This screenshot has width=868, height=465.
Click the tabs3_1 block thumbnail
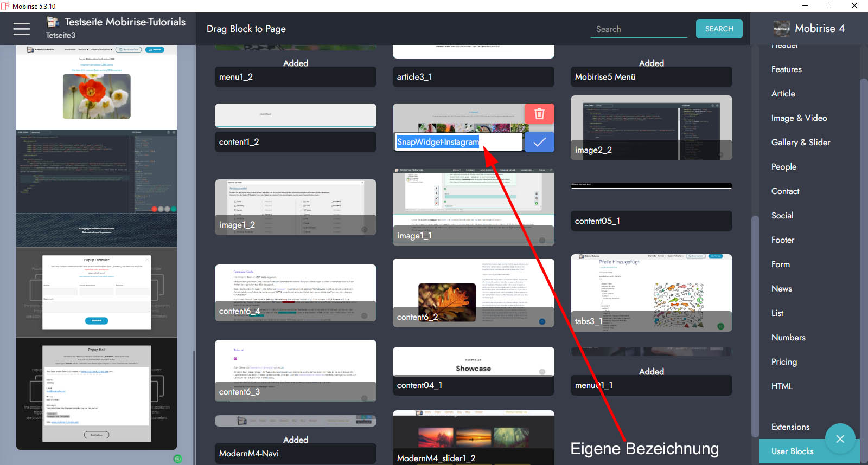[652, 293]
